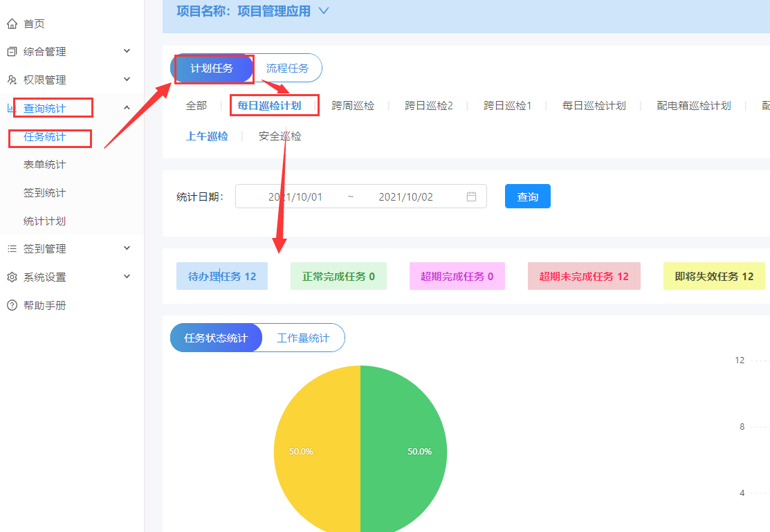
Task: Open 帮助手册 via the question mark icon
Action: pyautogui.click(x=10, y=304)
